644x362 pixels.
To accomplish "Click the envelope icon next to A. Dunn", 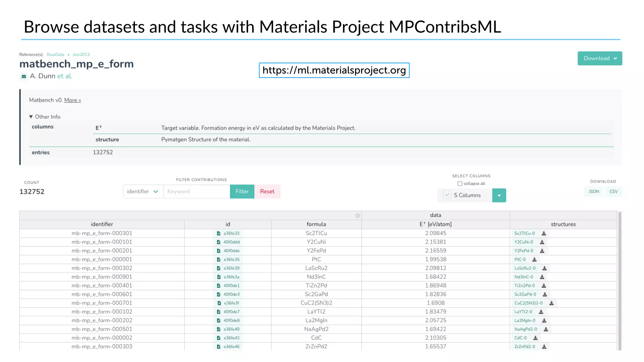I will [x=24, y=76].
